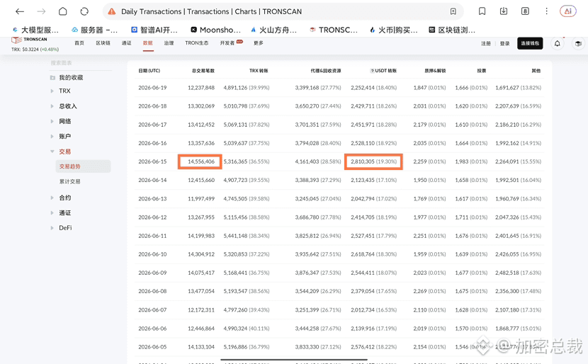Reload the page with the refresh icon

click(x=84, y=11)
